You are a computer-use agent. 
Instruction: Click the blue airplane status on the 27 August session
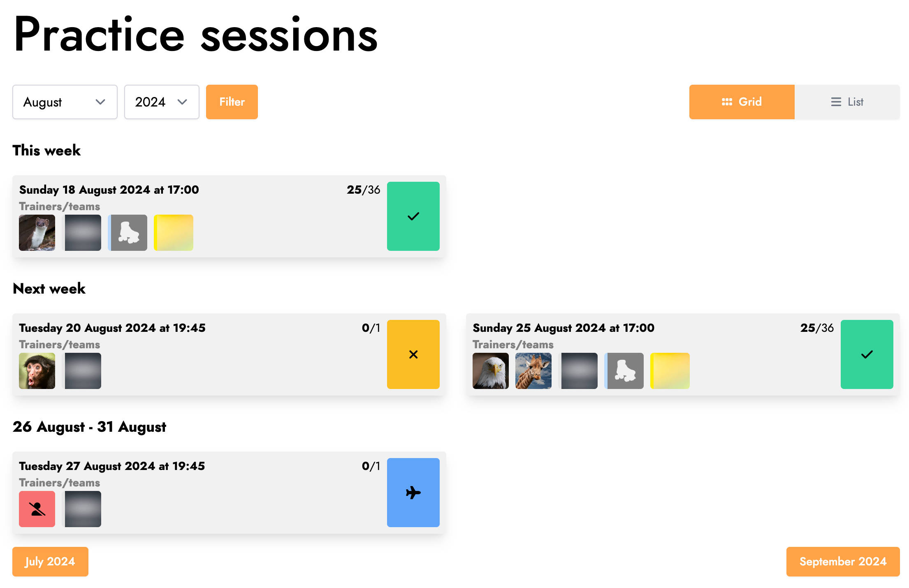(x=413, y=493)
